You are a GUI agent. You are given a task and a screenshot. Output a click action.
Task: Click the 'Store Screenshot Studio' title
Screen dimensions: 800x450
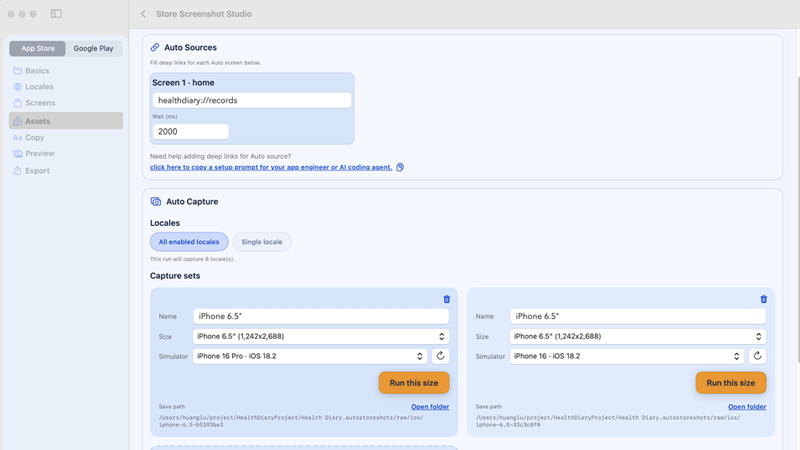pos(204,14)
